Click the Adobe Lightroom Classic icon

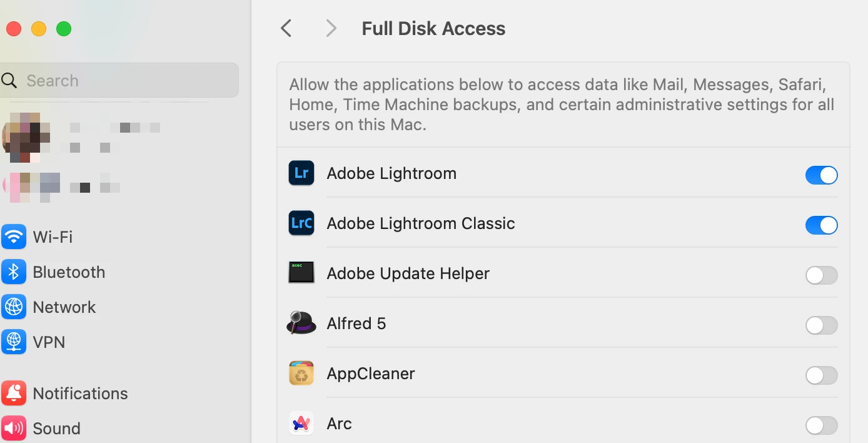(301, 223)
